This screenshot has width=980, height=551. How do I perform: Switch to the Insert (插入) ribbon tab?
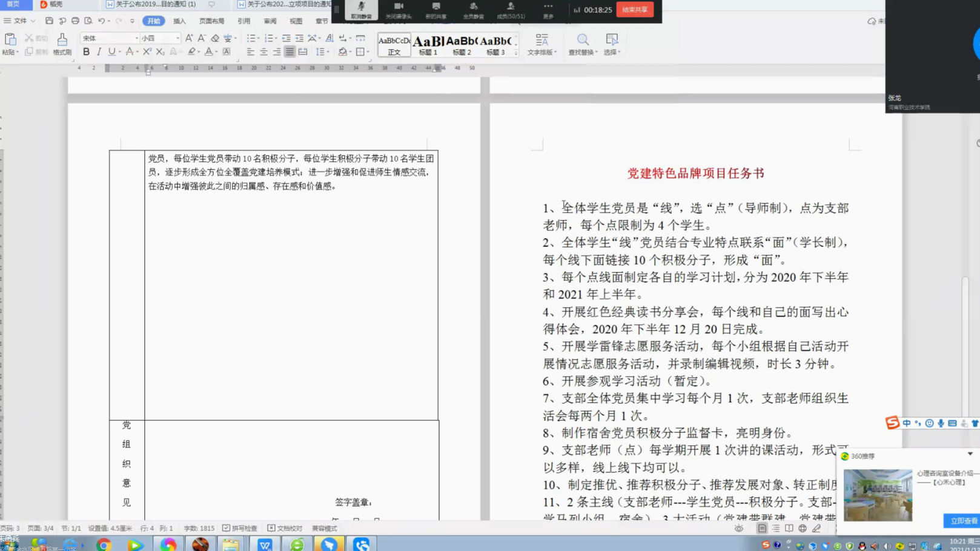179,21
